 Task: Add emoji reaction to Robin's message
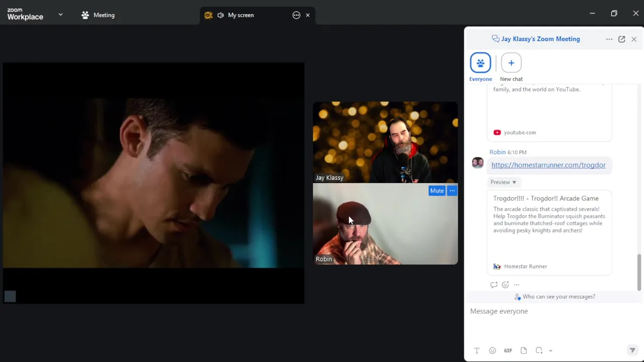click(x=505, y=285)
